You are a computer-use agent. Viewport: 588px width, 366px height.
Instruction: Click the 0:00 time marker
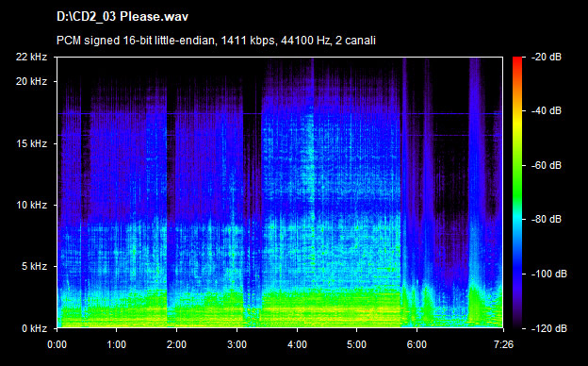(57, 344)
